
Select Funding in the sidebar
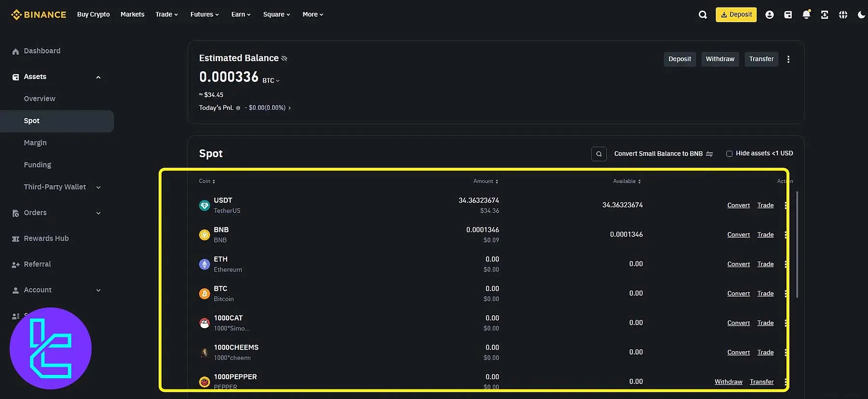tap(38, 165)
